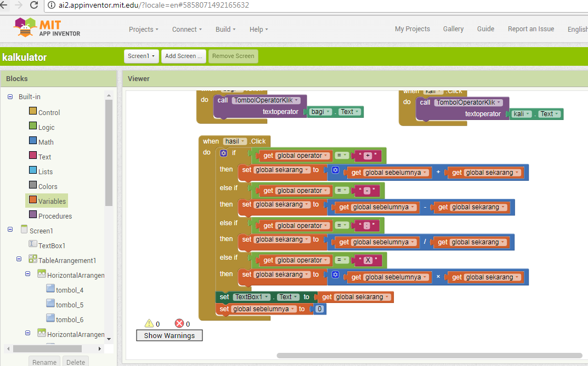Viewport: 588px width, 366px height.
Task: Click the tombol_5 button icon
Action: (50, 303)
